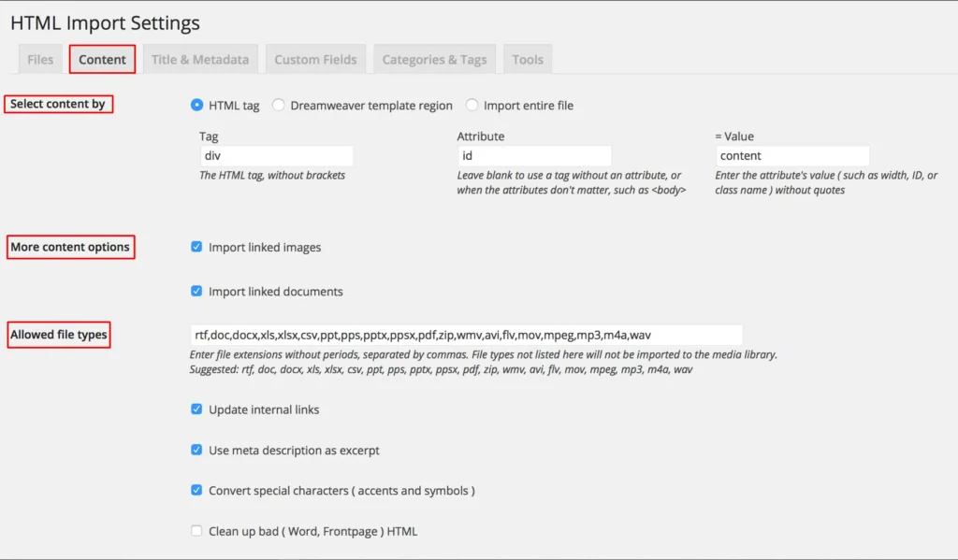Select the Value field containing content
This screenshot has height=560, width=958.
tap(792, 155)
